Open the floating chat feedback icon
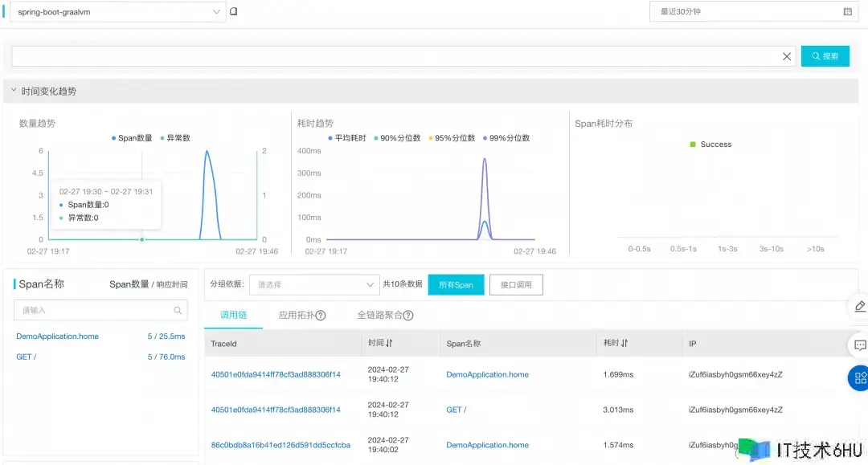 pyautogui.click(x=859, y=345)
